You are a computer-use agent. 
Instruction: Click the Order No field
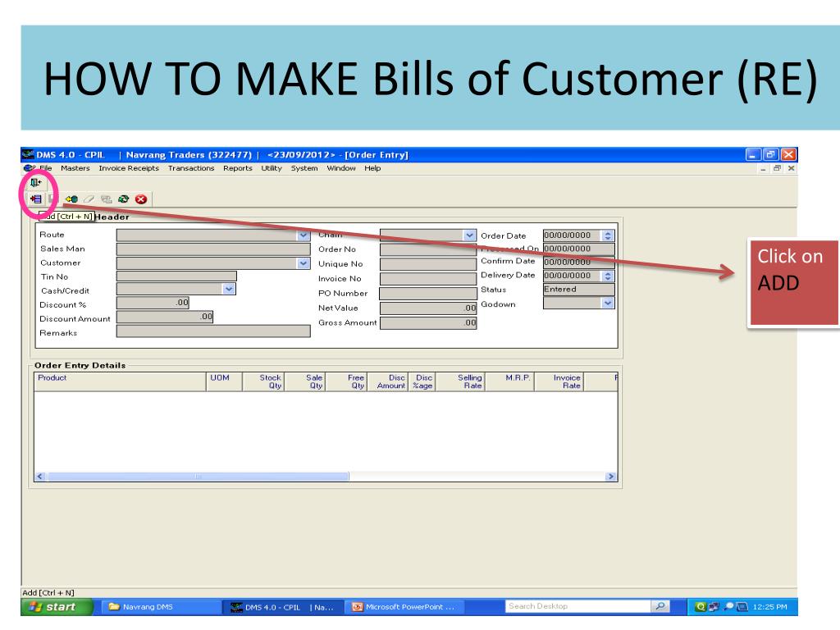pos(428,249)
